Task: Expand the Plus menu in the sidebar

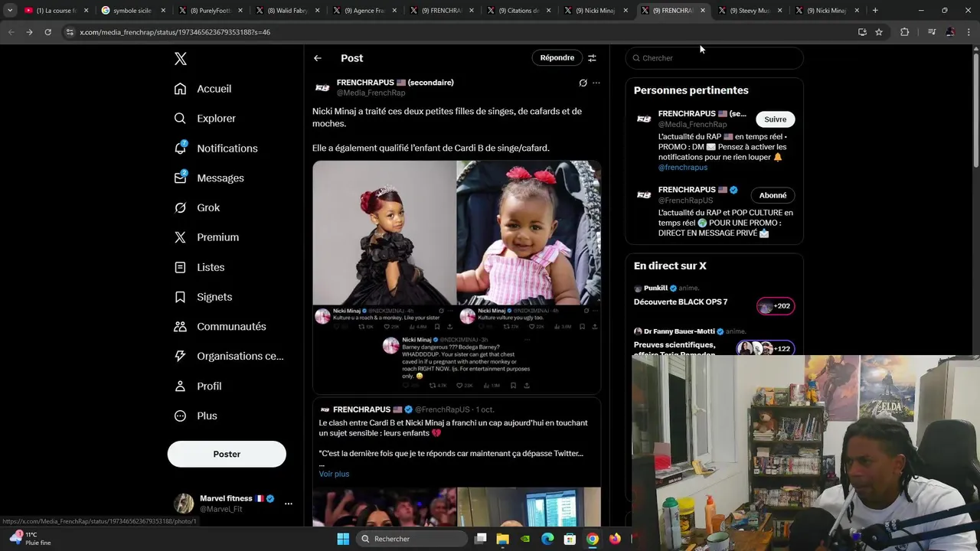Action: tap(195, 416)
